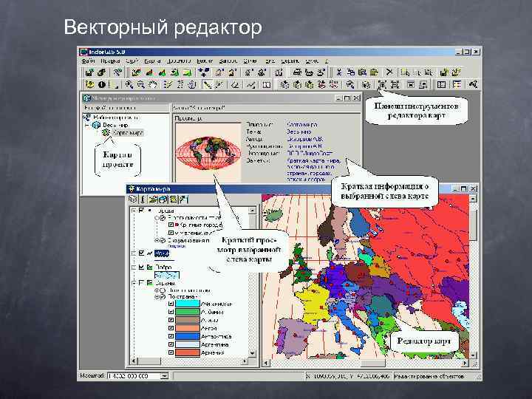Toggle the Крупные города checkbox
Screen dimensions: 532x399
click(171, 225)
